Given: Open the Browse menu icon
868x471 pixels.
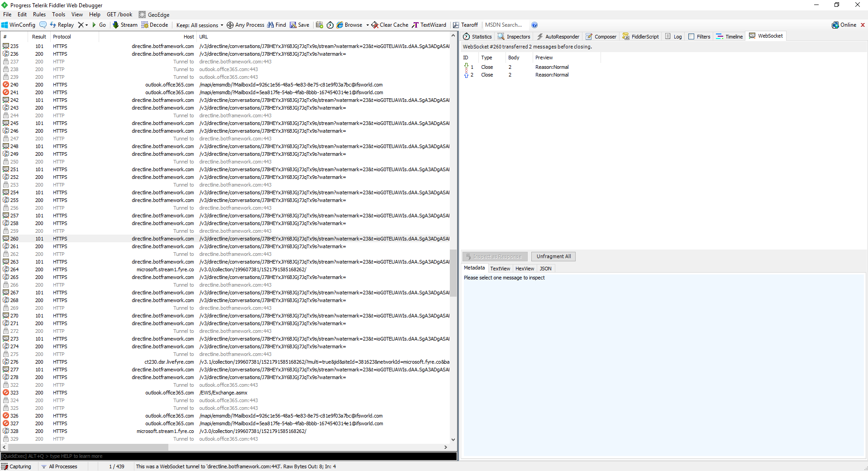Looking at the screenshot, I should point(351,25).
